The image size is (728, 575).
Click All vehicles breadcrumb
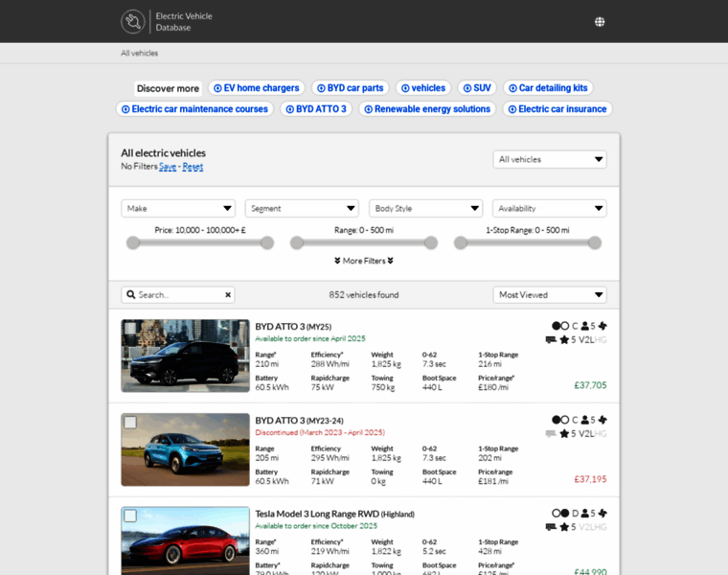(x=139, y=54)
